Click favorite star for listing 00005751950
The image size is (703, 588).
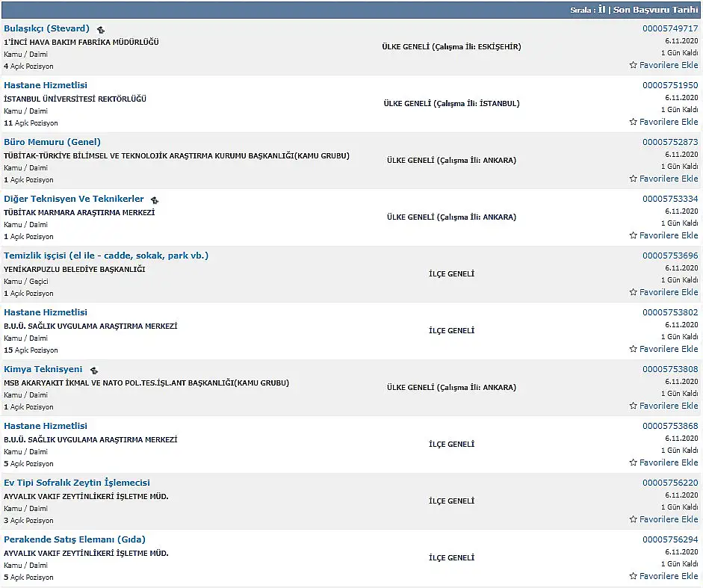pos(633,122)
